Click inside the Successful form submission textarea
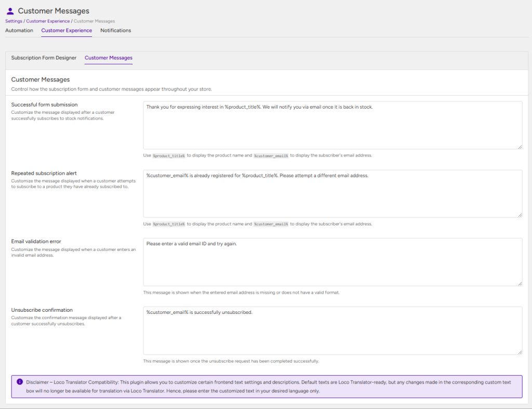The height and width of the screenshot is (409, 532). point(332,125)
